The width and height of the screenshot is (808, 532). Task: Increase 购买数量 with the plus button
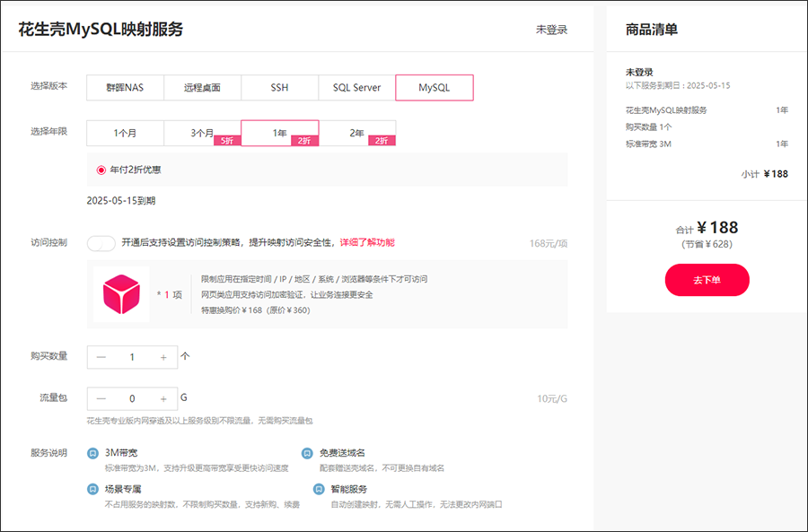point(163,357)
